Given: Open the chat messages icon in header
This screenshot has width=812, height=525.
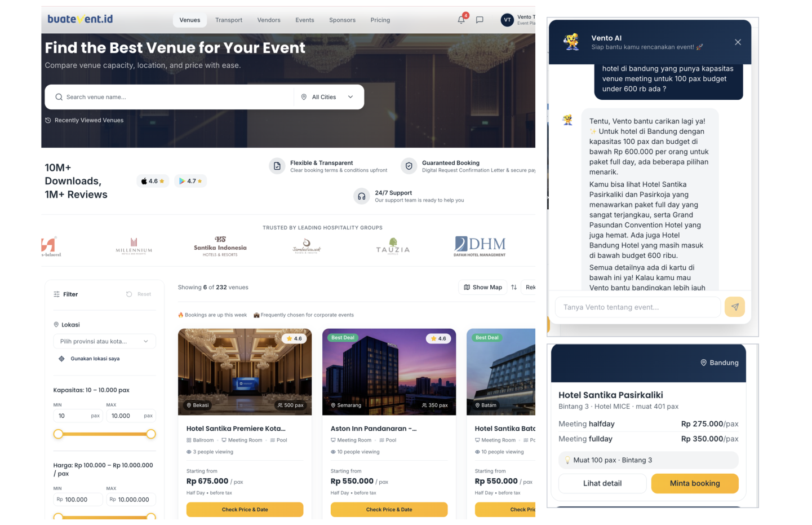Looking at the screenshot, I should pyautogui.click(x=480, y=20).
